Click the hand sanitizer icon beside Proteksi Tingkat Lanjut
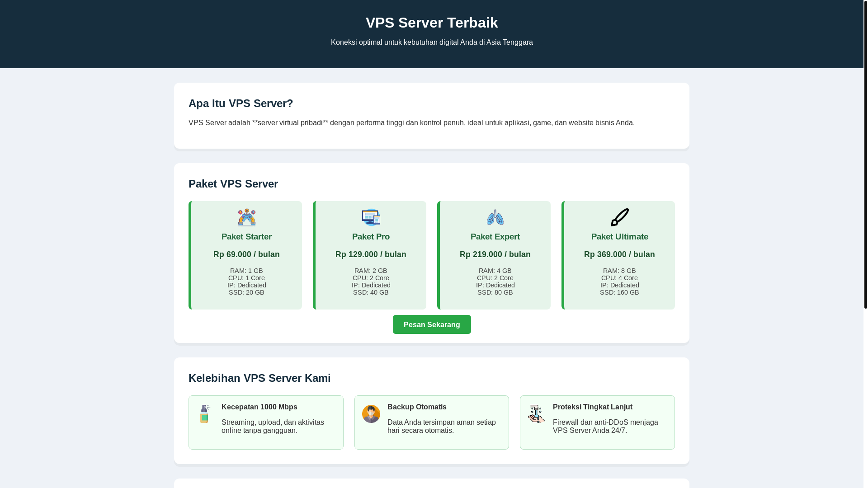Viewport: 868px width, 488px height. coord(537,414)
